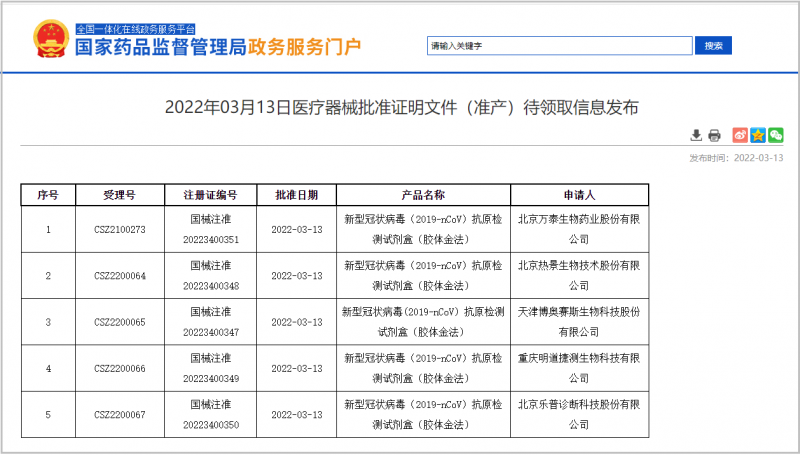800x455 pixels.
Task: Share via the green WeChat icon
Action: [776, 135]
